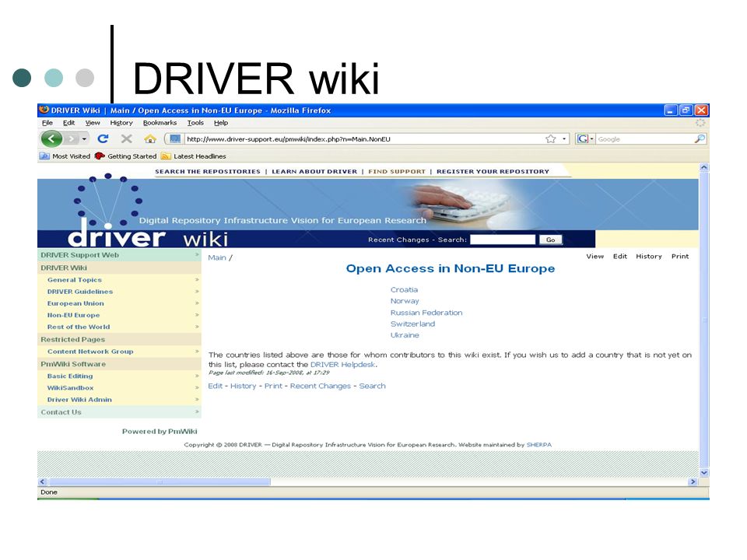
Task: Click Powered by PmWiki link
Action: pos(160,432)
